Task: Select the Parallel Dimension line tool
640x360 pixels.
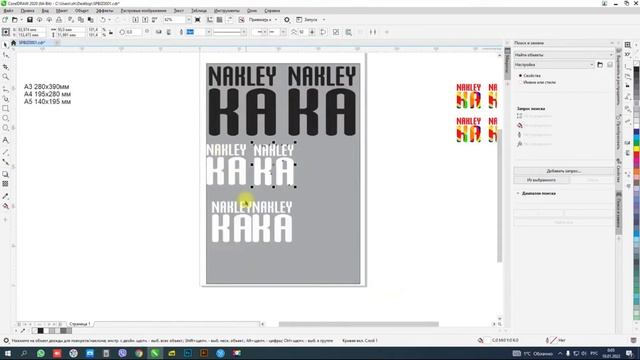Action: tap(6, 152)
